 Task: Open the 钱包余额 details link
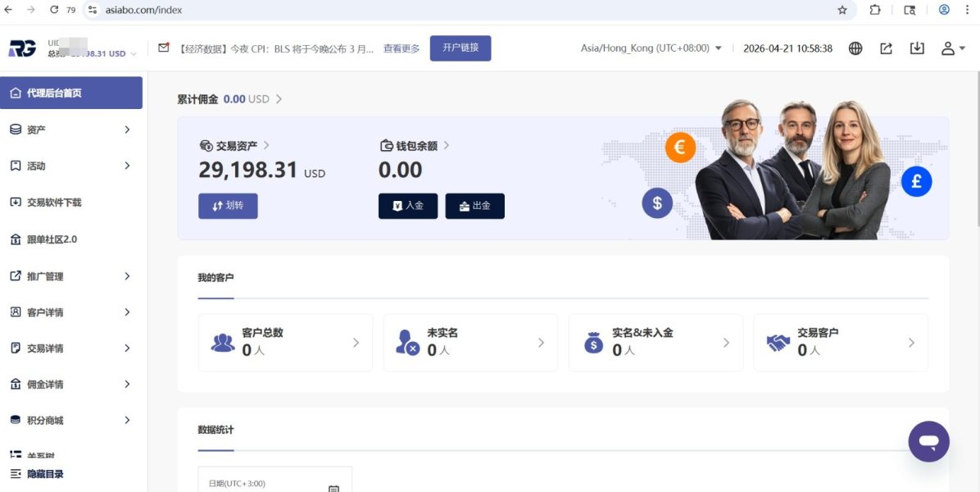click(x=415, y=145)
